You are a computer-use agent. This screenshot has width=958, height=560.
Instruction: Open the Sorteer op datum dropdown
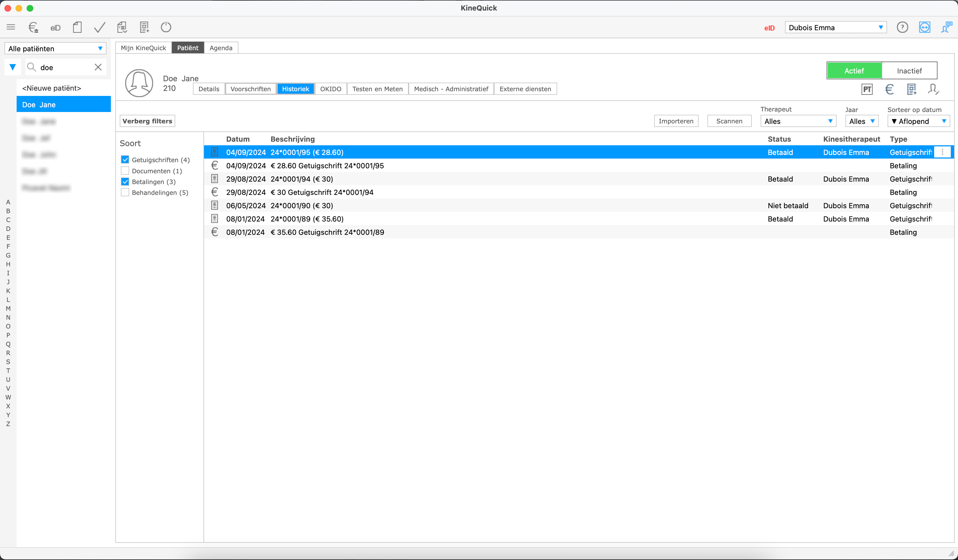pyautogui.click(x=918, y=121)
